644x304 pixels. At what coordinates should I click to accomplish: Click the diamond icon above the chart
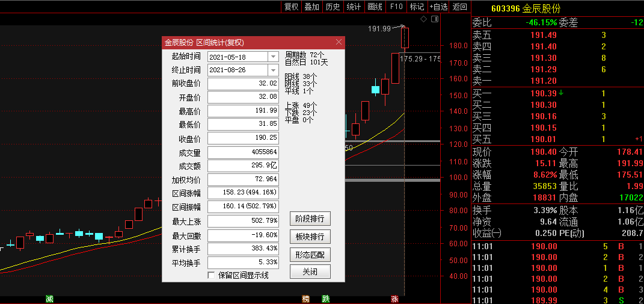[x=424, y=19]
